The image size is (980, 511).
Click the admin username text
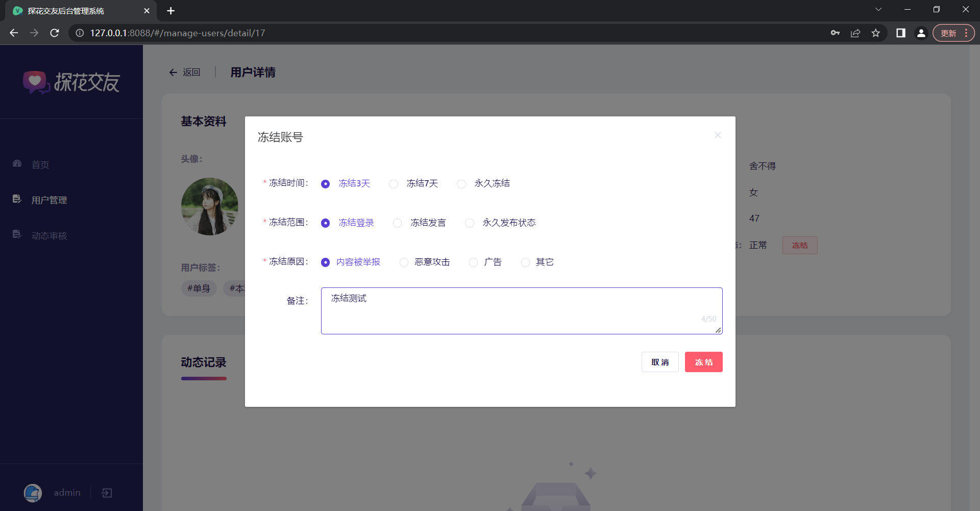click(x=67, y=493)
